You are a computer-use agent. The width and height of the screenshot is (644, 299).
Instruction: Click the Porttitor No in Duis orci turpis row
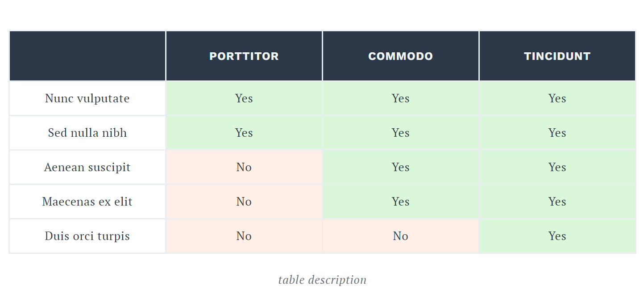(244, 236)
